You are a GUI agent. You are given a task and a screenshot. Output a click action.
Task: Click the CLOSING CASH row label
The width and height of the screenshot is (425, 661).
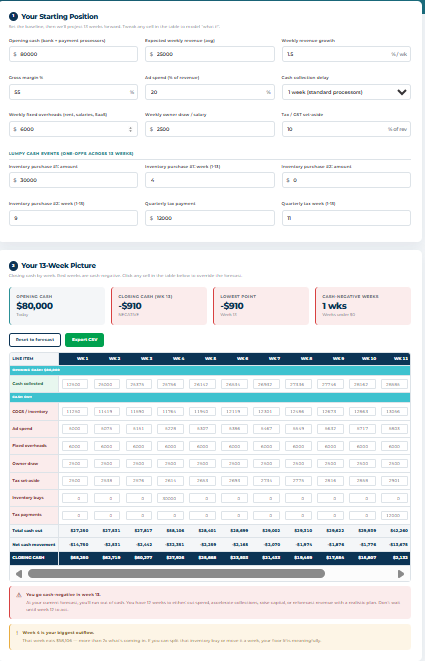click(29, 558)
